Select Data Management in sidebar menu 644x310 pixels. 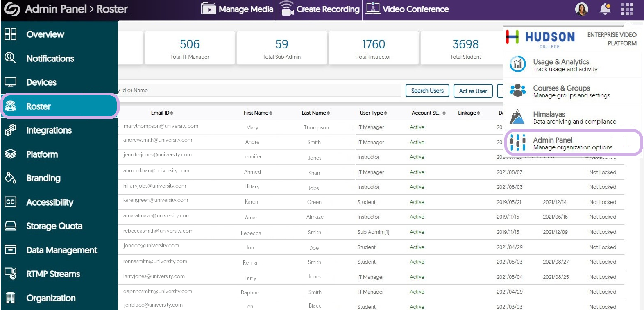pos(61,250)
